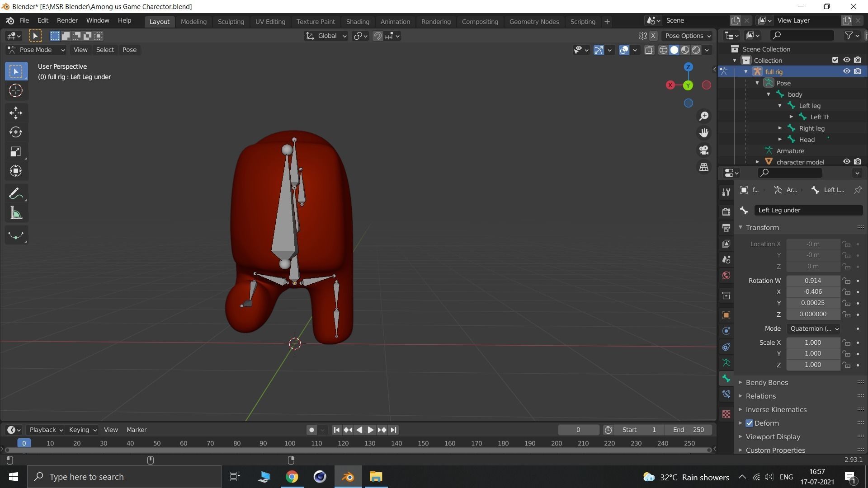Open the Object Constraints properties tab
The width and height of the screenshot is (868, 488).
(x=726, y=347)
